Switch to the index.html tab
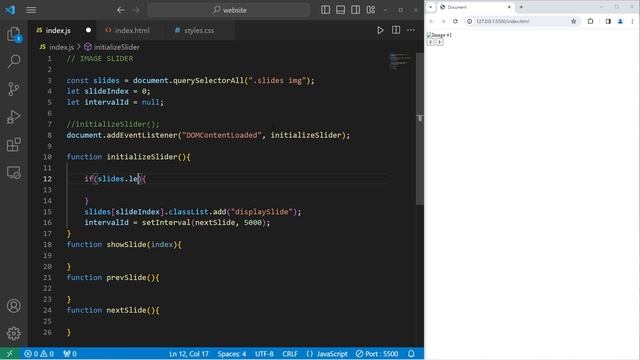The image size is (640, 360). point(131,30)
